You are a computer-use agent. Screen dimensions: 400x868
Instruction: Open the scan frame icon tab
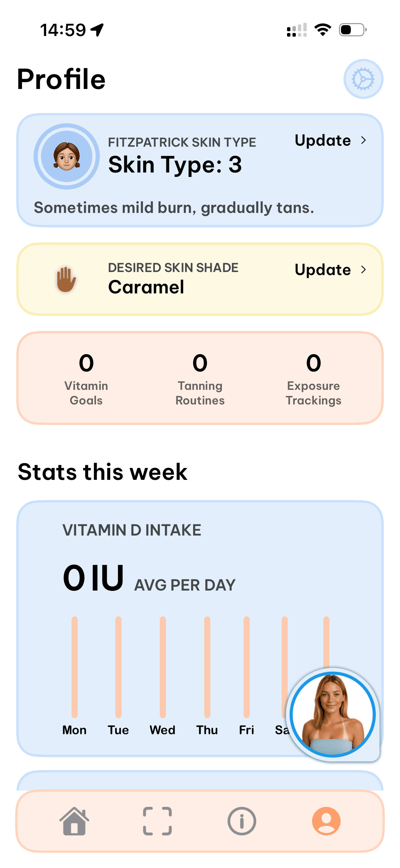[157, 821]
